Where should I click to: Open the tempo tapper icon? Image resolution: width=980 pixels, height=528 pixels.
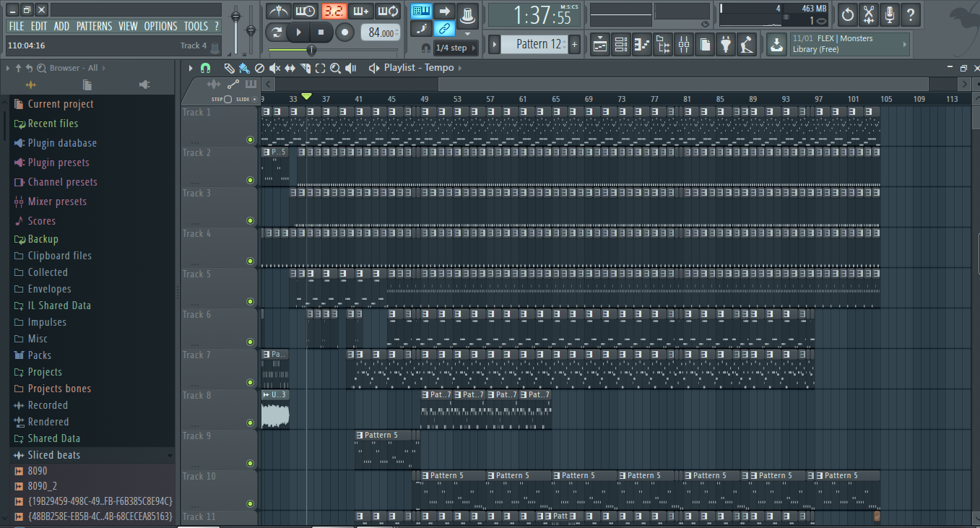click(746, 45)
